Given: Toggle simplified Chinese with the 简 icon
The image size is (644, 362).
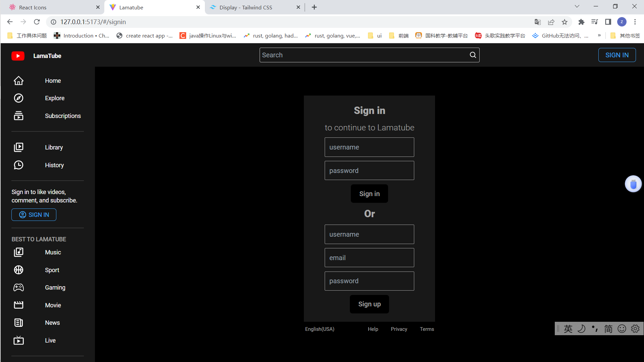Looking at the screenshot, I should (x=608, y=328).
